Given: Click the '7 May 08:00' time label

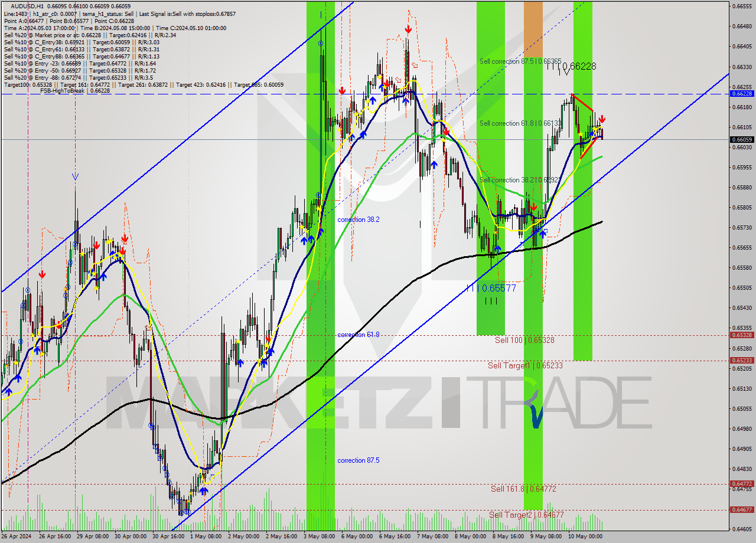Looking at the screenshot, I should click(434, 537).
